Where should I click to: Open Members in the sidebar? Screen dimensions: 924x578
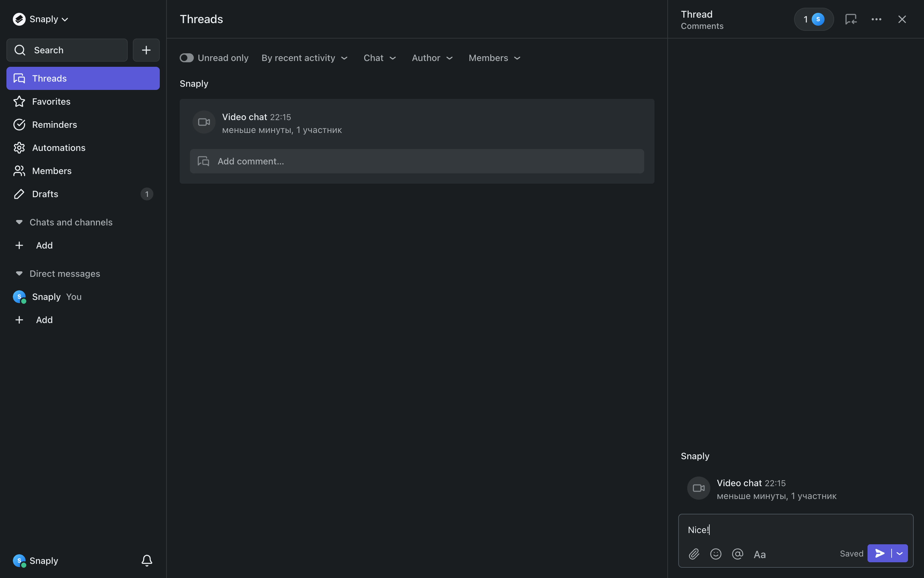[x=83, y=171]
